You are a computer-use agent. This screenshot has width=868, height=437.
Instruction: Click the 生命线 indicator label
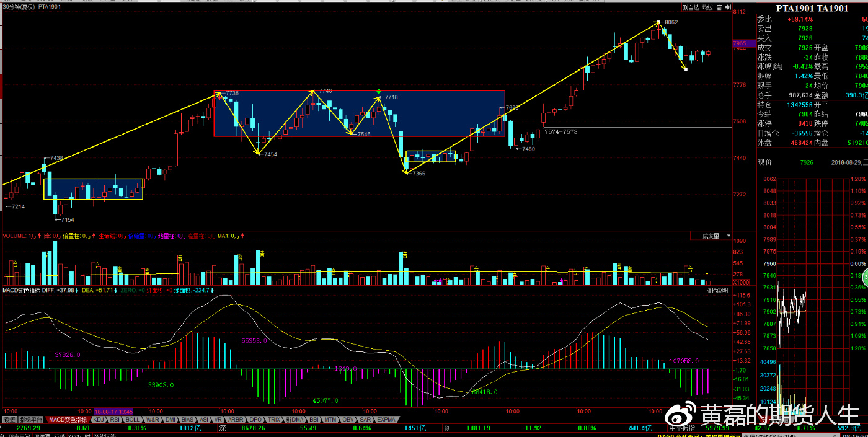click(112, 236)
